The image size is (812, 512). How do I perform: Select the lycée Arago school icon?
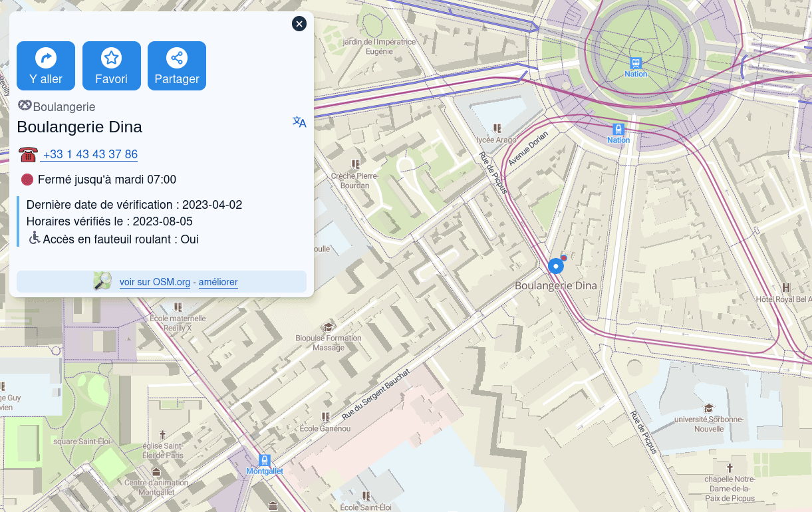pos(497,128)
